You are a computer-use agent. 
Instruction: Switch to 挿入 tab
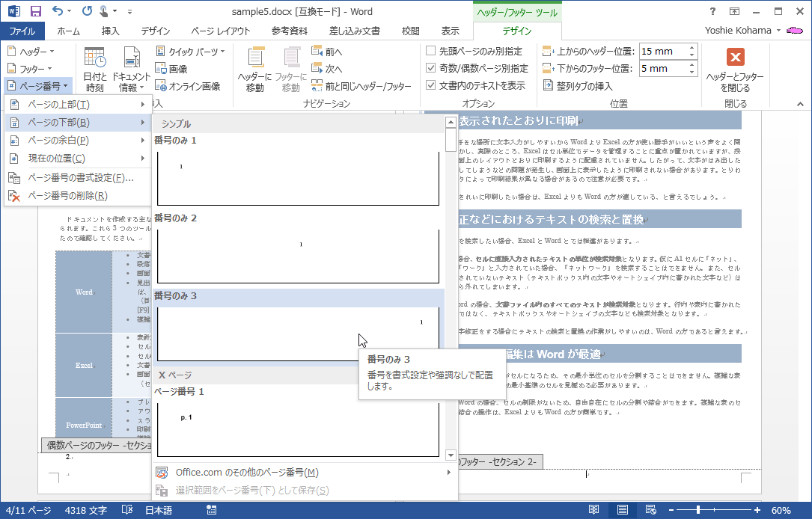coord(110,31)
